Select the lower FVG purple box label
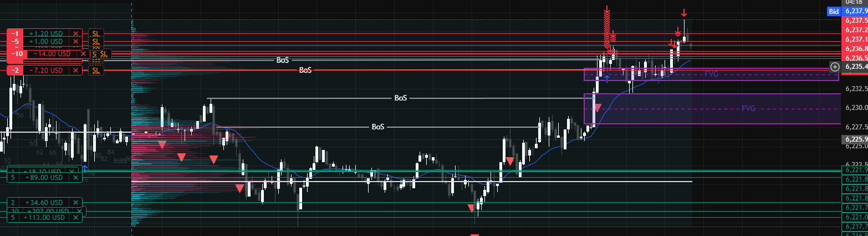Screen dimensions: 868x236 tap(749, 108)
